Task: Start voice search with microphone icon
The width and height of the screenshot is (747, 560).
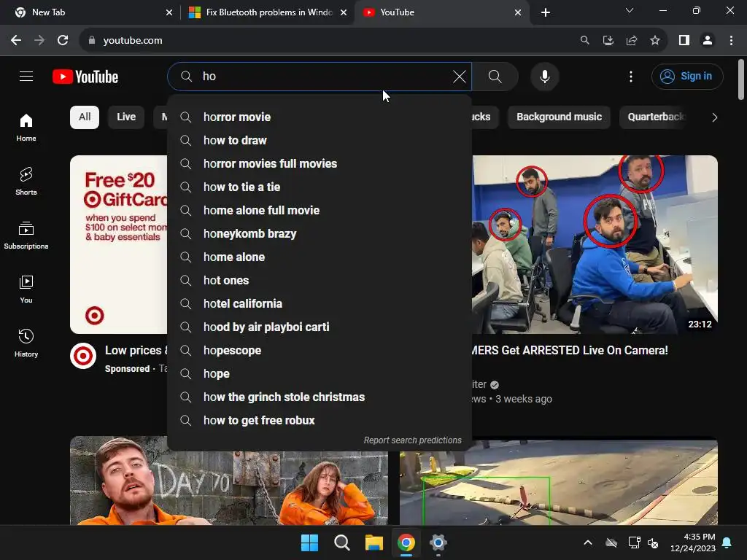Action: click(x=544, y=76)
